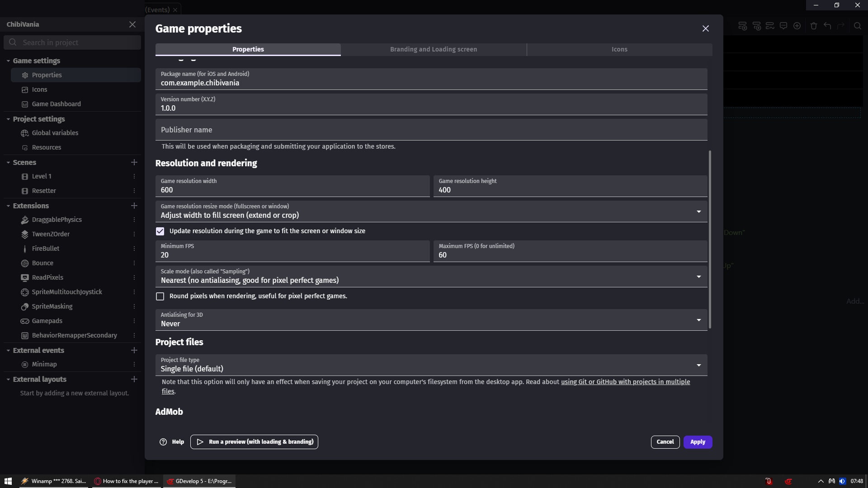Enable 'Round pixels when rendering'

point(160,296)
